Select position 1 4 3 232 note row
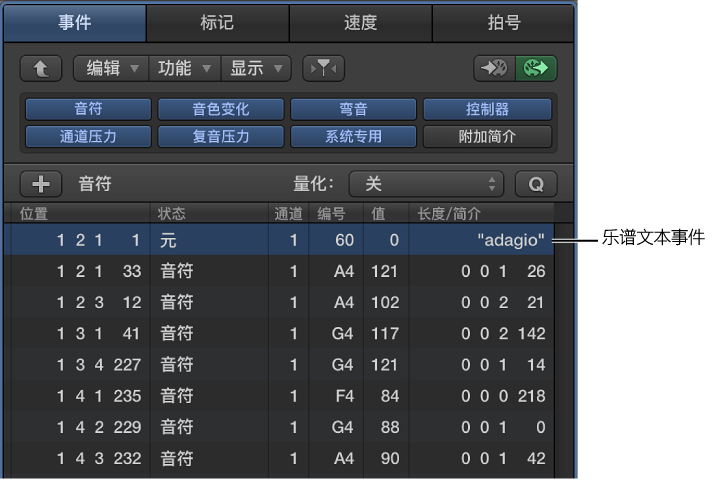The height and width of the screenshot is (482, 712). (x=279, y=458)
